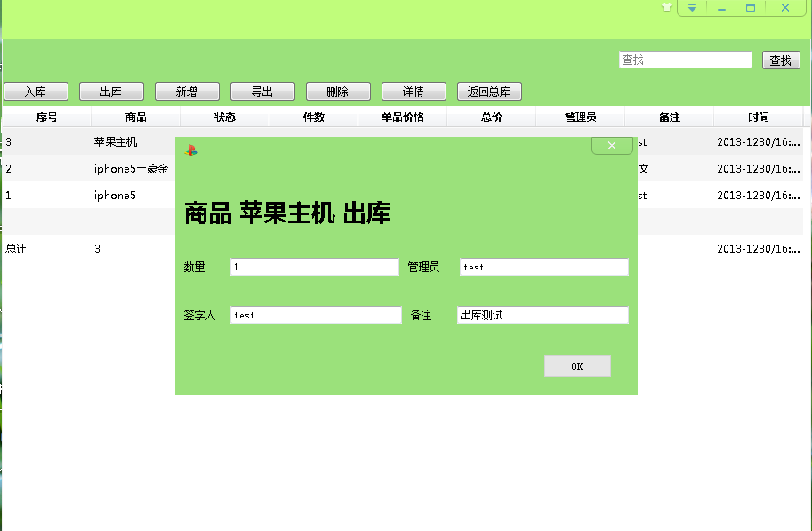Sort by 商品 column header

[136, 117]
